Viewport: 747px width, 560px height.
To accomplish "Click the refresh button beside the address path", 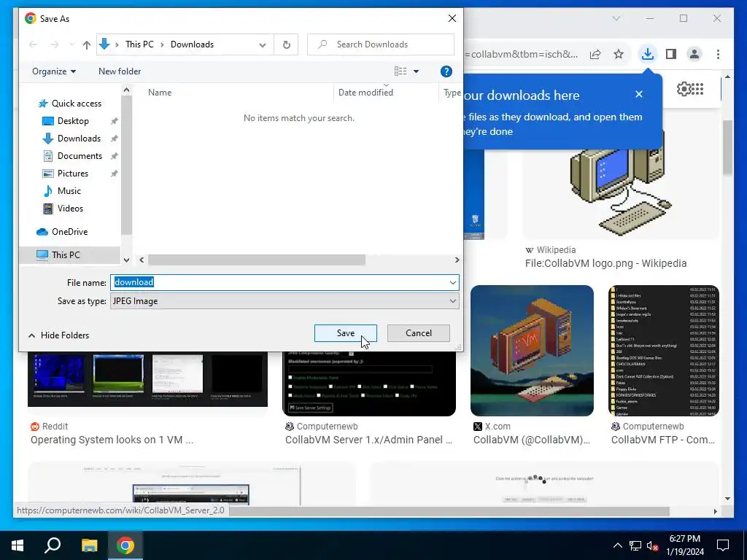I will pos(286,44).
